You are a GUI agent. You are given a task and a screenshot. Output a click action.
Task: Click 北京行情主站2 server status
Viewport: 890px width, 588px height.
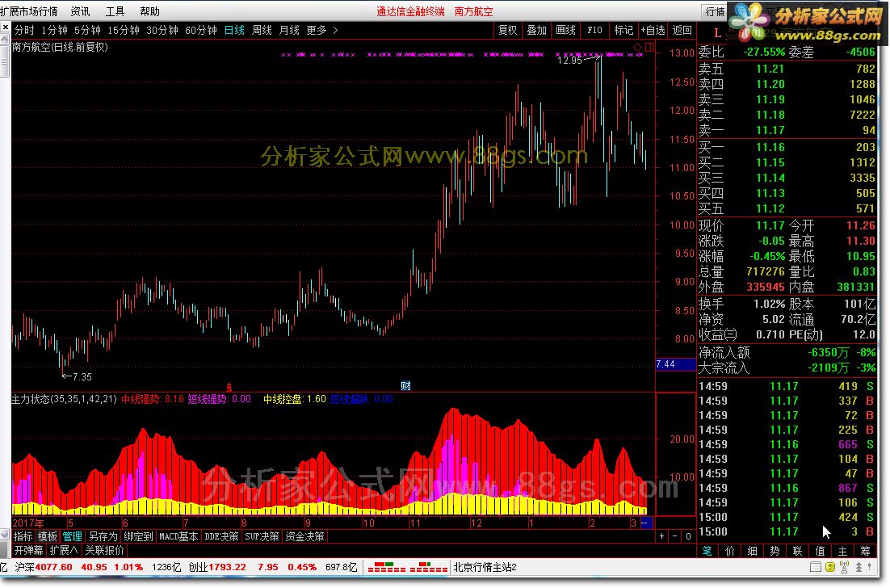[x=485, y=567]
